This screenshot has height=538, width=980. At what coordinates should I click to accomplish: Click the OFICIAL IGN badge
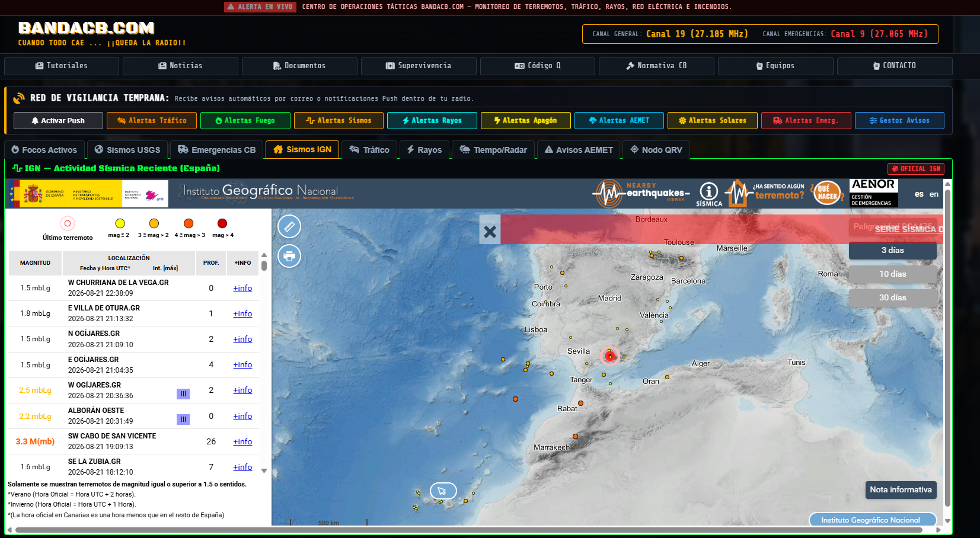916,169
